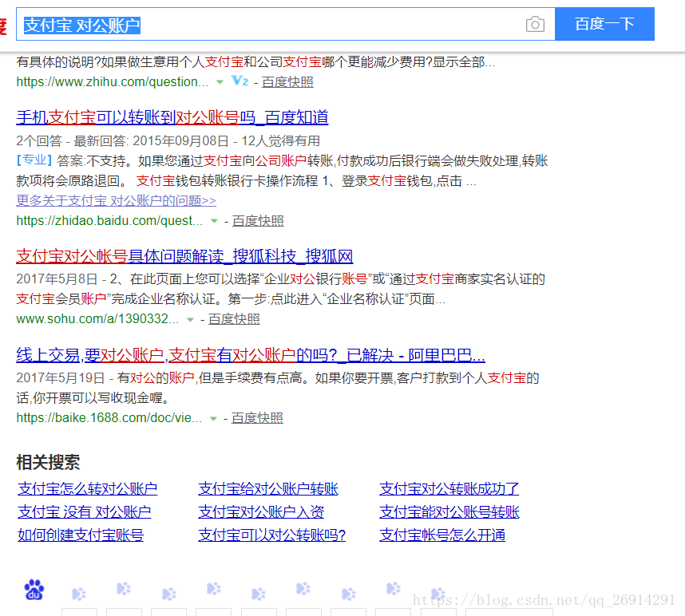Open 百度快照 for the sohu.com result
The width and height of the screenshot is (685, 616).
[234, 319]
